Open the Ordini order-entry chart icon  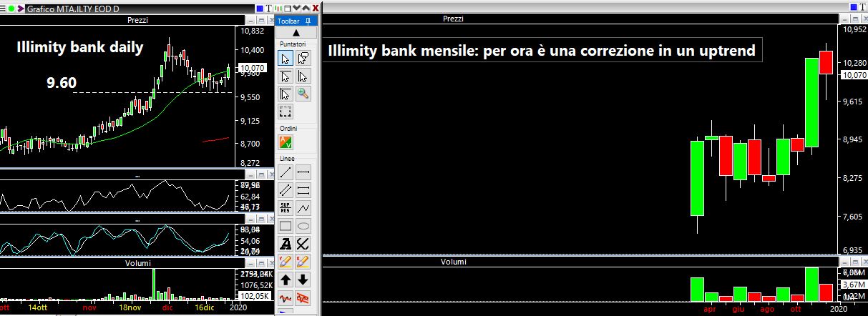click(x=286, y=142)
